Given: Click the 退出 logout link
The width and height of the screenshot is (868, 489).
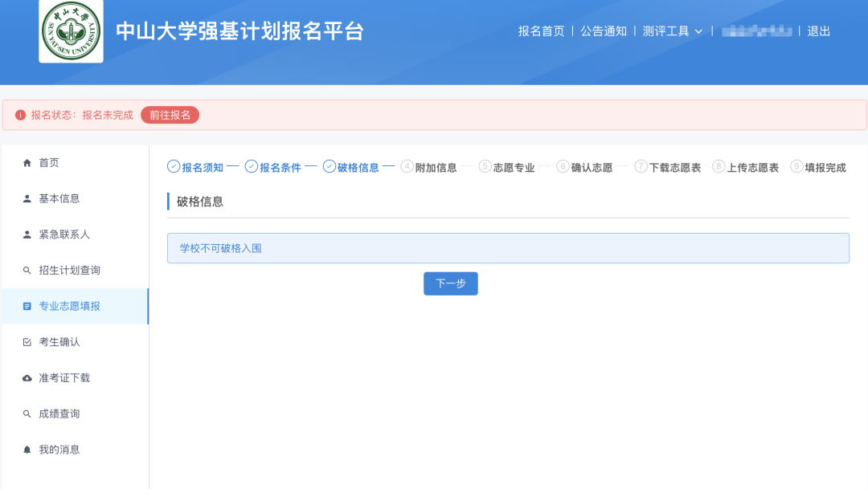Looking at the screenshot, I should coord(819,32).
